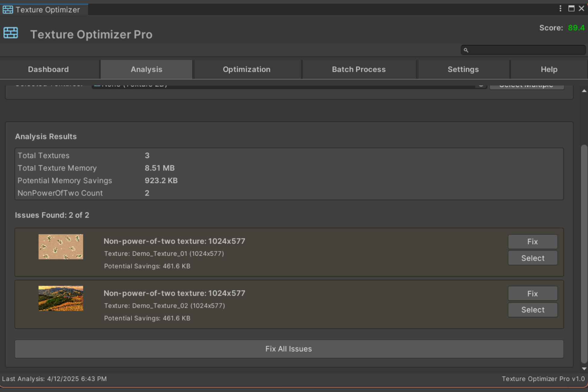
Task: Click the Texture Optimizer Pro grid logo icon
Action: 11,33
